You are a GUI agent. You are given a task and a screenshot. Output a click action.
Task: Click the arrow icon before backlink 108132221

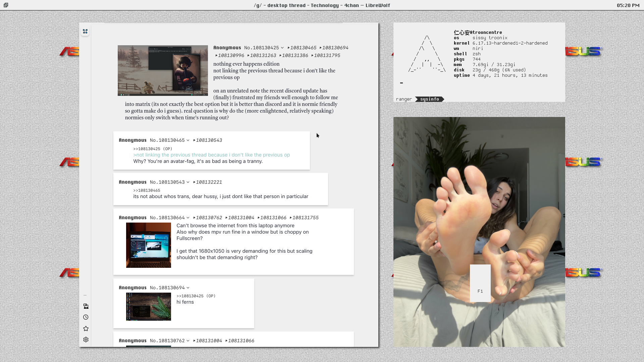click(x=194, y=182)
